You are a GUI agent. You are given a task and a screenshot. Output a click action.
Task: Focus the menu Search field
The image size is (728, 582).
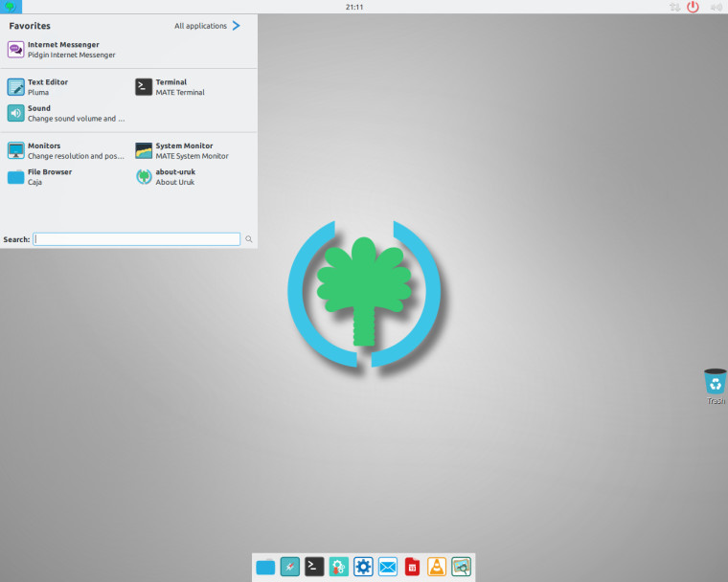136,239
